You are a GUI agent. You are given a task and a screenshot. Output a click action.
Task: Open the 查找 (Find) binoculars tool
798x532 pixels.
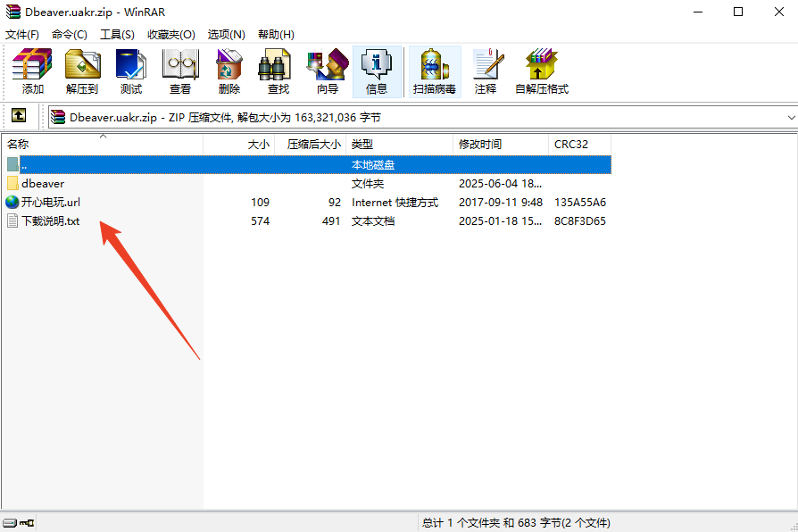click(278, 71)
